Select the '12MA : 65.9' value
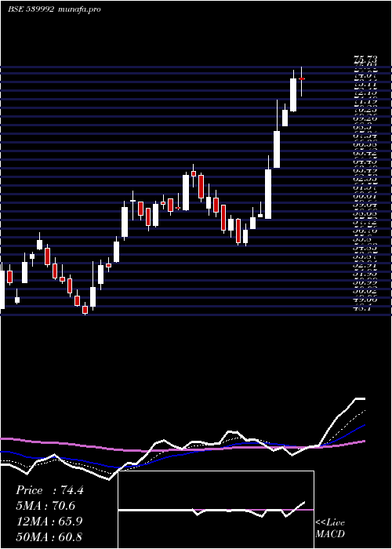The image size is (392, 549). coord(49,522)
